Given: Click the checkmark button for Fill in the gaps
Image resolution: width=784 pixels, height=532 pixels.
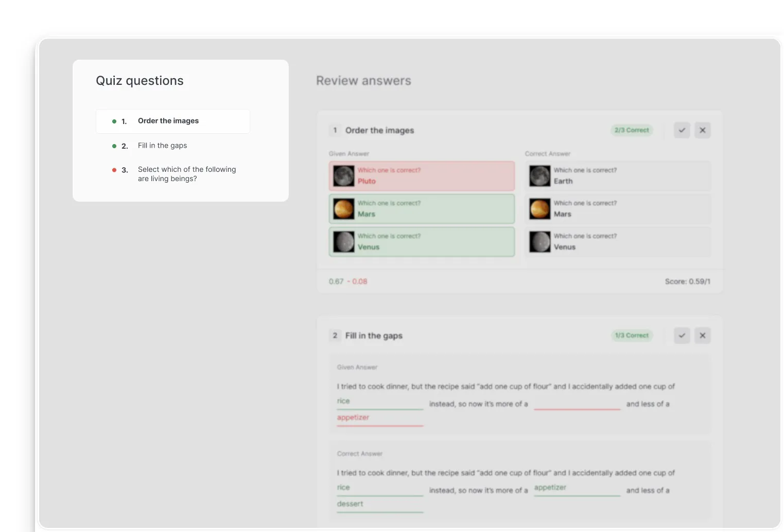Looking at the screenshot, I should [x=682, y=335].
